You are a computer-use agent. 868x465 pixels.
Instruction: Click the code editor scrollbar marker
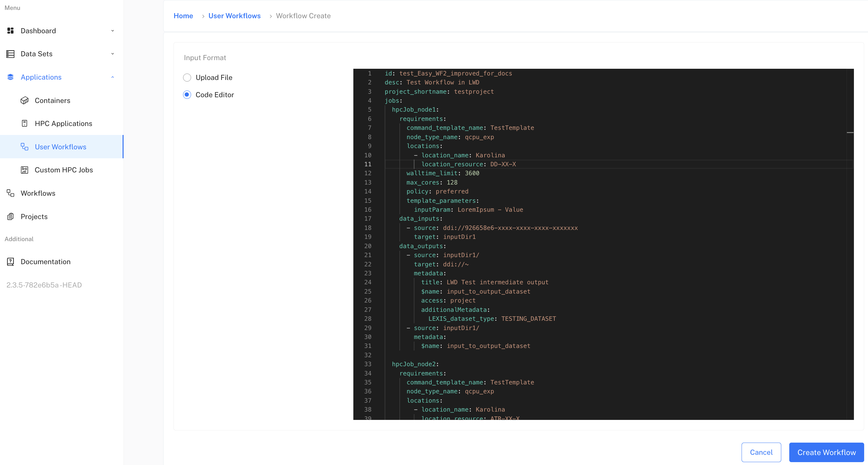click(850, 132)
